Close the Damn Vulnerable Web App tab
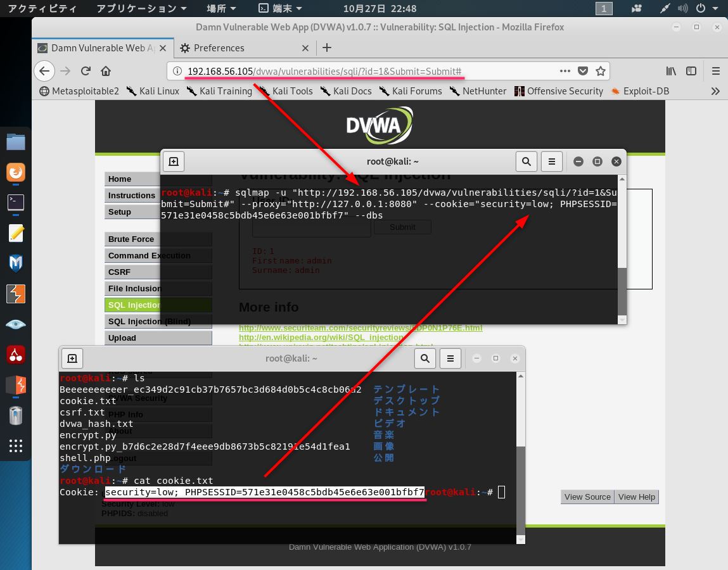 [x=162, y=47]
